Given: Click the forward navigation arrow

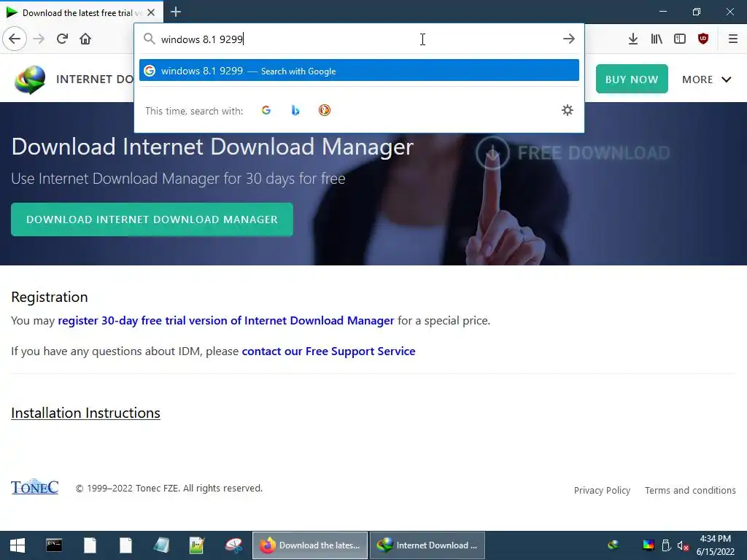Looking at the screenshot, I should (39, 39).
